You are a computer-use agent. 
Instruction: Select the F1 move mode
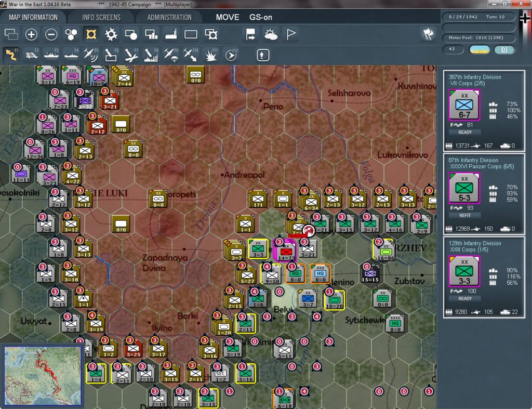pyautogui.click(x=11, y=55)
